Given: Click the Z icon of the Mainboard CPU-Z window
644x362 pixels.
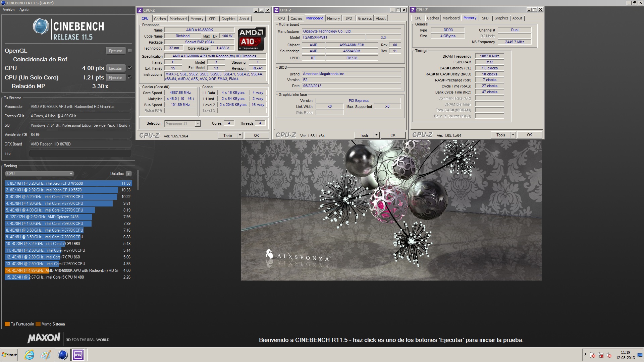Looking at the screenshot, I should (x=276, y=10).
